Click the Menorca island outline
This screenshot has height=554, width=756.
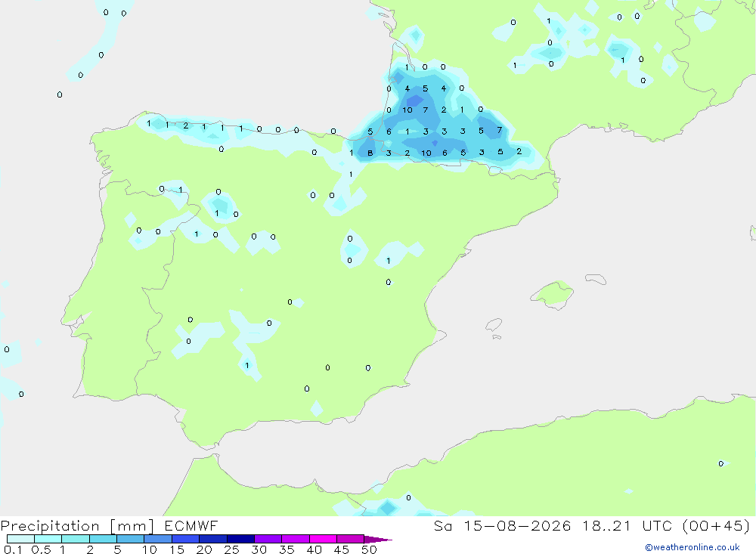(x=596, y=279)
